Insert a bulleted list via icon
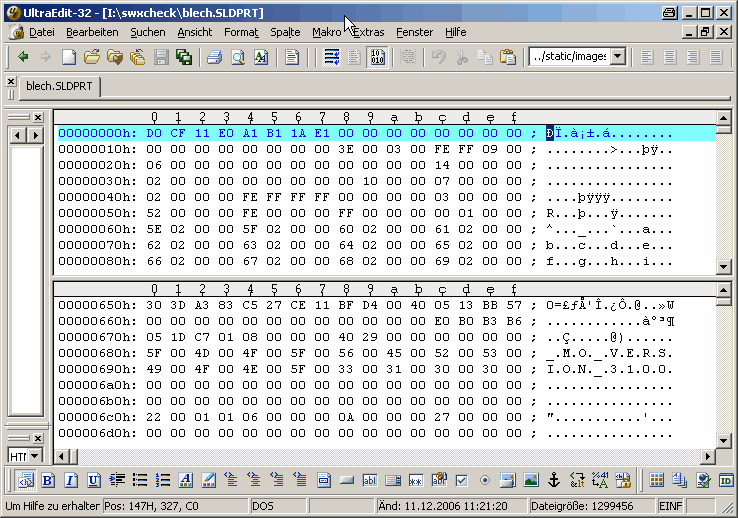 [139, 480]
